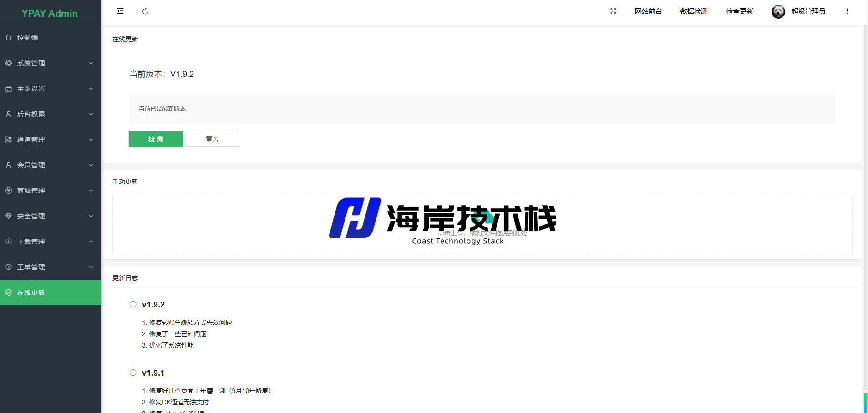868x413 pixels.
Task: Click the user icon beside 后台权限
Action: [x=9, y=114]
